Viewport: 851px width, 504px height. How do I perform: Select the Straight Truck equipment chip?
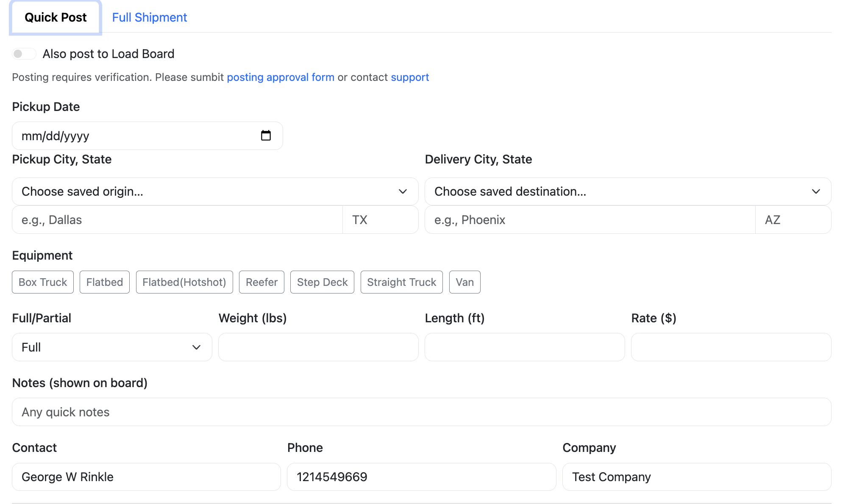(x=401, y=282)
